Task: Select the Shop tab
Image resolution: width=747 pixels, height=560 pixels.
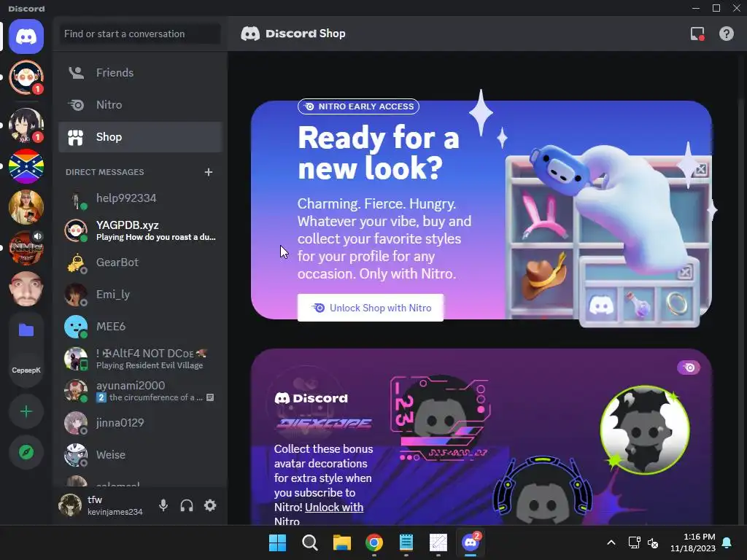Action: click(140, 136)
